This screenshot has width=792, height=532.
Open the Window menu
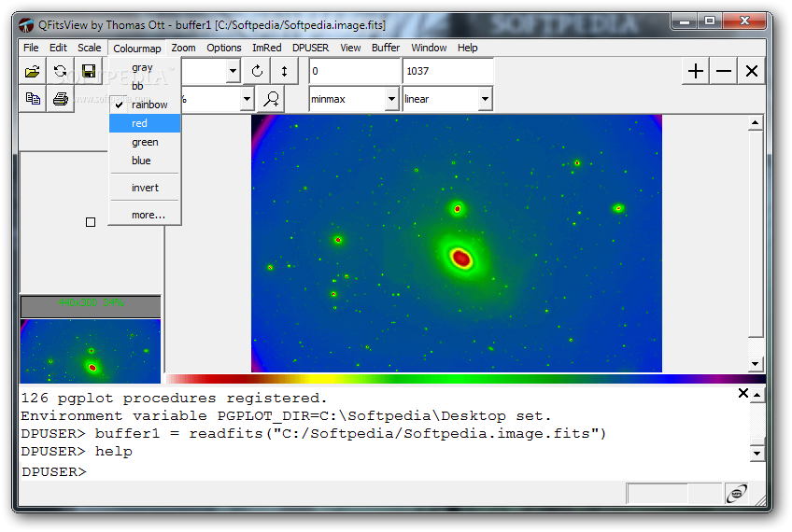(429, 48)
